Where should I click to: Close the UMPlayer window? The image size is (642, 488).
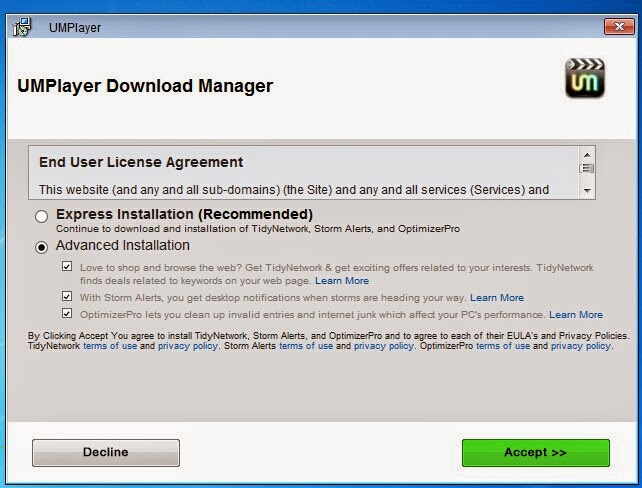tap(619, 27)
